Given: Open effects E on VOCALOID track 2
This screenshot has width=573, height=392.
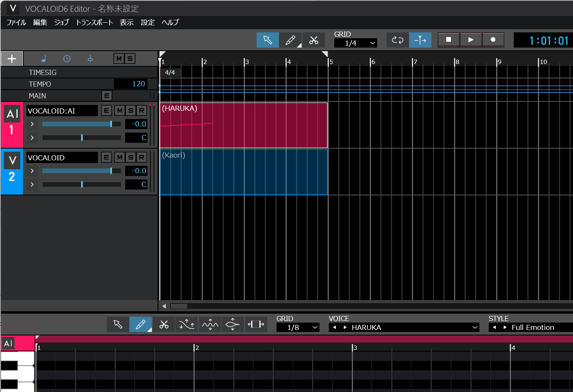Looking at the screenshot, I should [x=106, y=158].
